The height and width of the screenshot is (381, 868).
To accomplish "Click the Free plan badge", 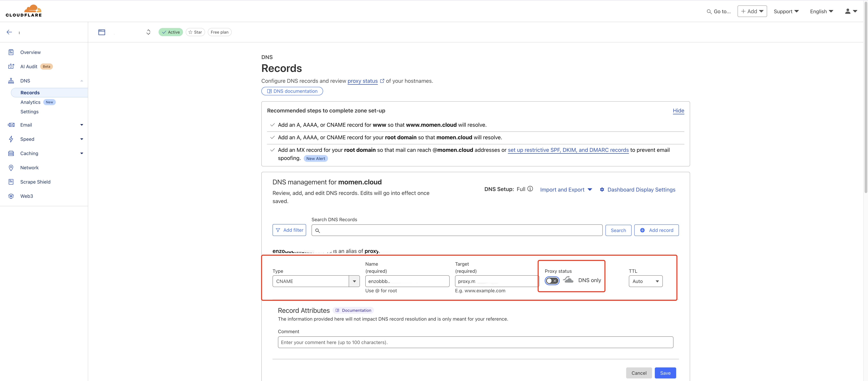I will click(x=219, y=32).
